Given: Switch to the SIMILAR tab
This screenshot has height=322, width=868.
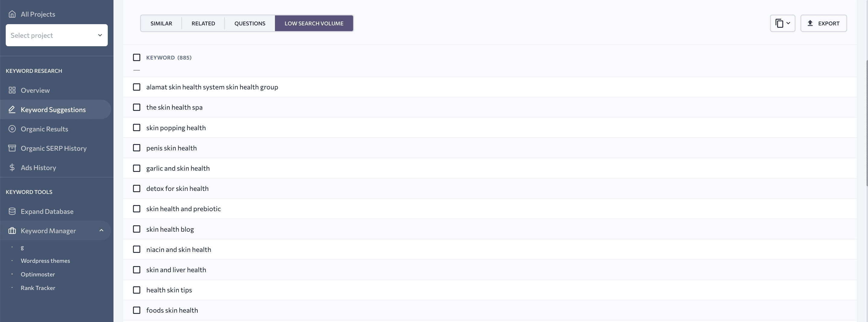Looking at the screenshot, I should (x=161, y=23).
